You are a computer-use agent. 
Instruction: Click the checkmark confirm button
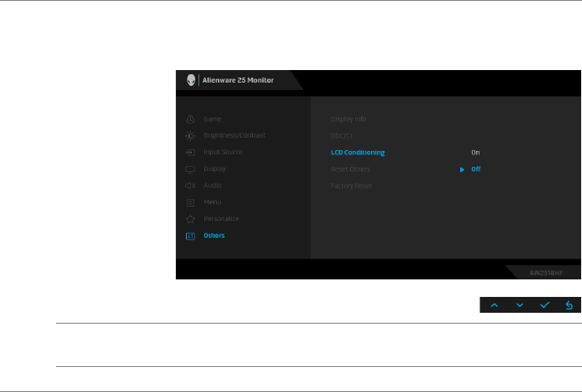coord(544,305)
